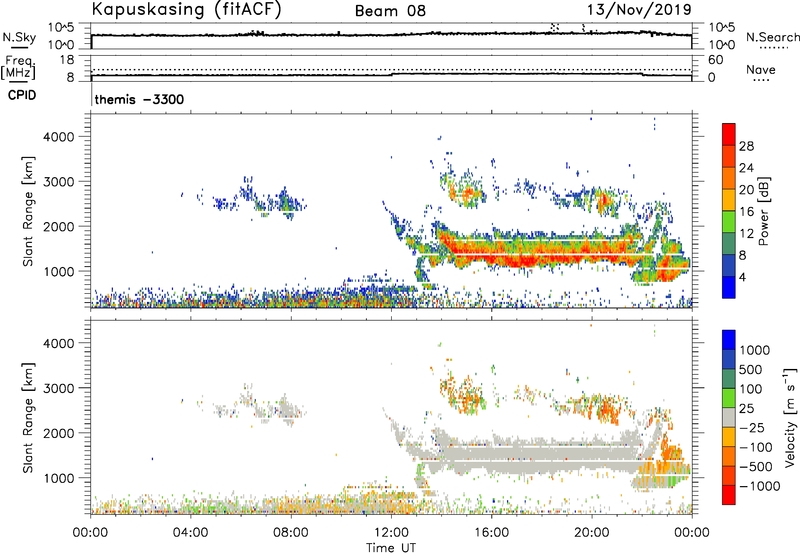
Task: Click the Slant Range [km] title of velocity panel
Action: 28,418
